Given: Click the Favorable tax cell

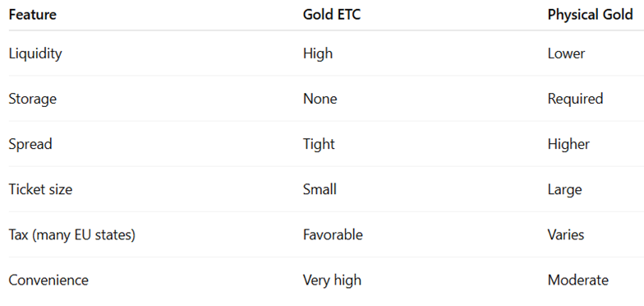Looking at the screenshot, I should pyautogui.click(x=333, y=235).
